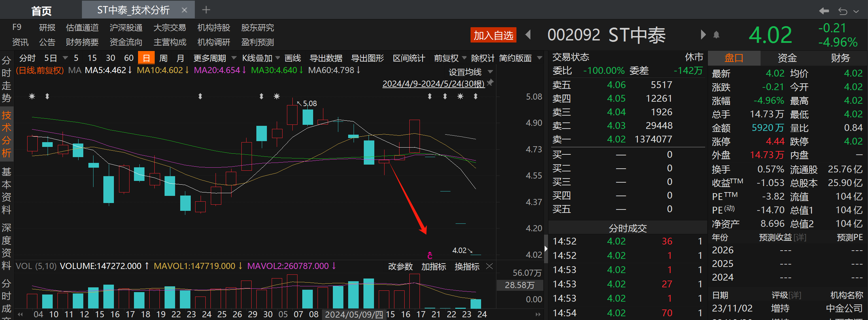This screenshot has width=868, height=320.
Task: Select the 分时 period
Action: coord(28,58)
